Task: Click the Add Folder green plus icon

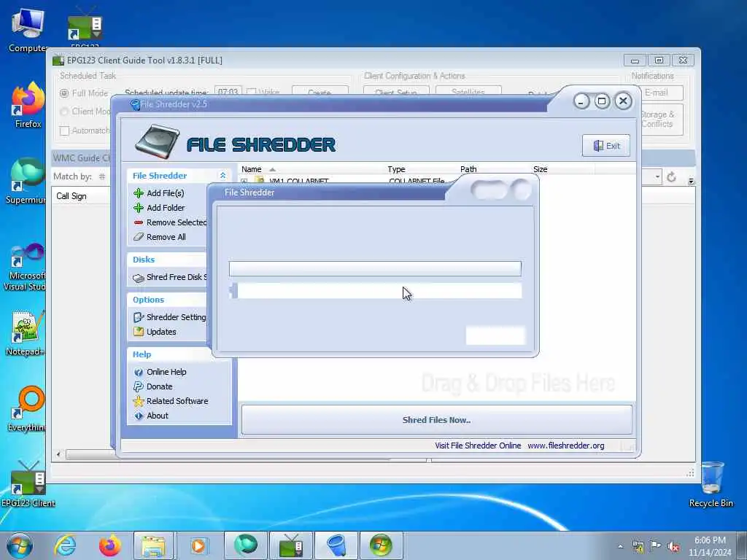Action: (x=139, y=208)
